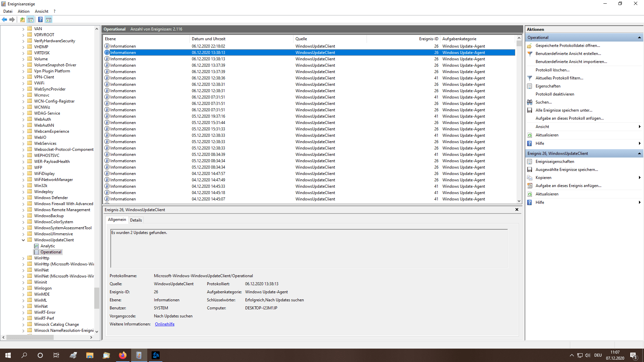Open the ? help menu

click(54, 11)
